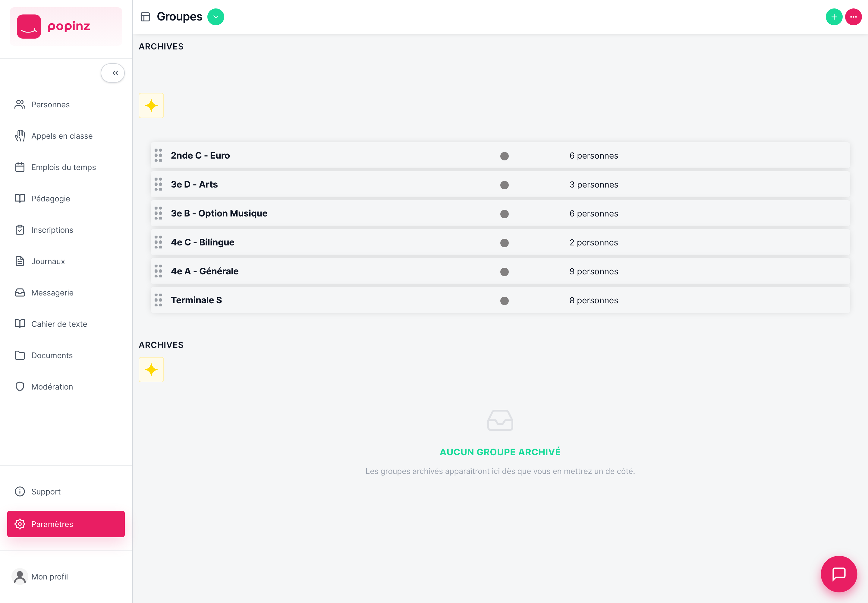The width and height of the screenshot is (868, 603).
Task: Open the chat support bubble
Action: 839,574
